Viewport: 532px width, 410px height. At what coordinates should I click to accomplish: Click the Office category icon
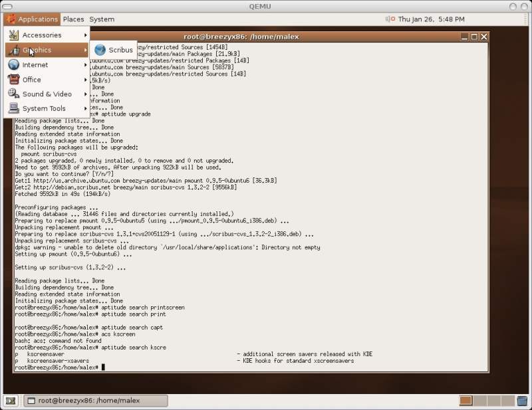click(13, 79)
